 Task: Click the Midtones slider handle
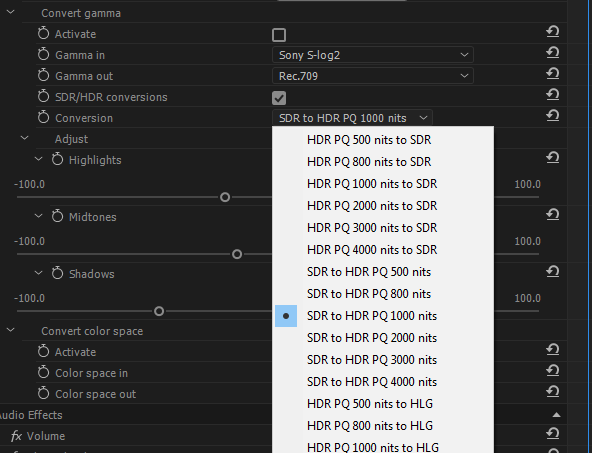pyautogui.click(x=237, y=254)
